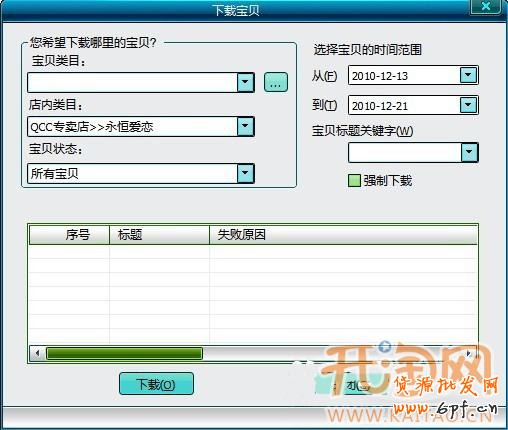The width and height of the screenshot is (508, 430).
Task: Click in the keyword 宝贝标题关键字 text field
Action: 405,152
